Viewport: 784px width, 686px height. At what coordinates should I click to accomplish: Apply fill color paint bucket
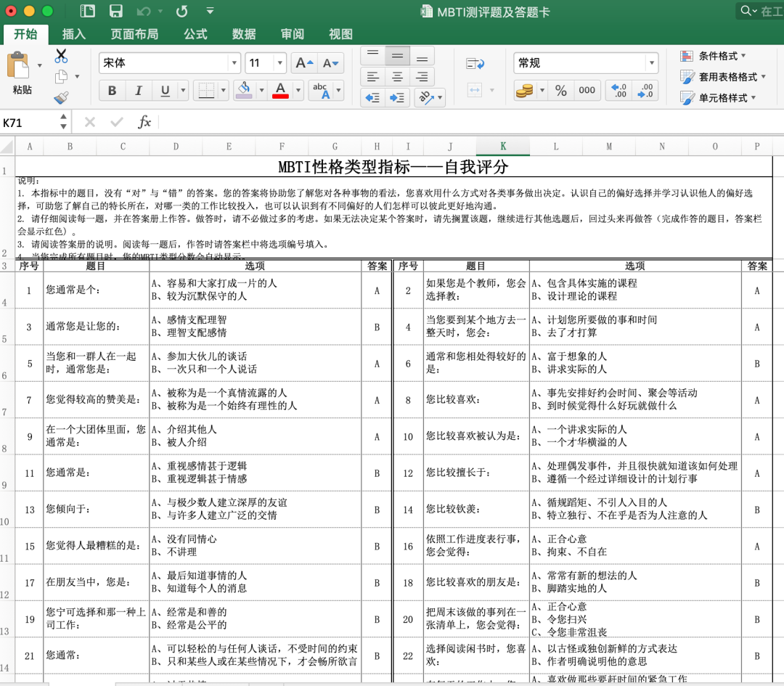pos(244,91)
